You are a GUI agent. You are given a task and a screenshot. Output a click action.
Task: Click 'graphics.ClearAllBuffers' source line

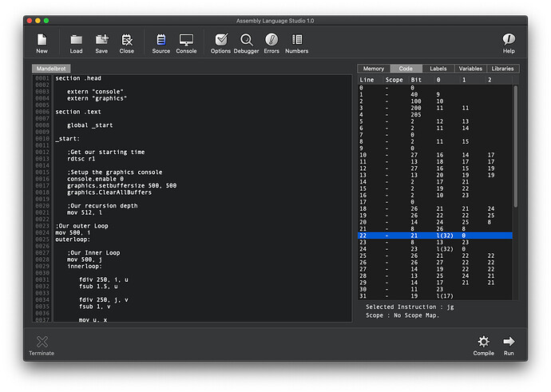coord(109,192)
